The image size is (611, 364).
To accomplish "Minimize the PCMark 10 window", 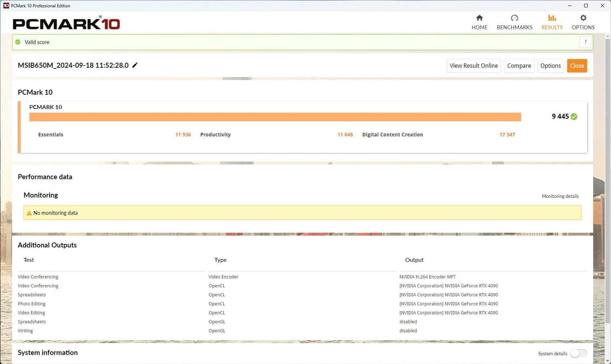I will 569,6.
